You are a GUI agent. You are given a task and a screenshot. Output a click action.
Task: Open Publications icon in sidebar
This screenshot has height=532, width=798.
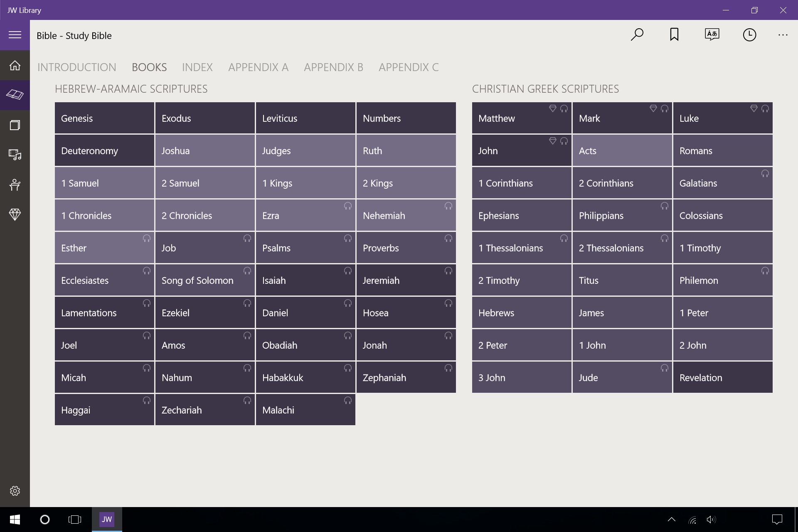(15, 125)
